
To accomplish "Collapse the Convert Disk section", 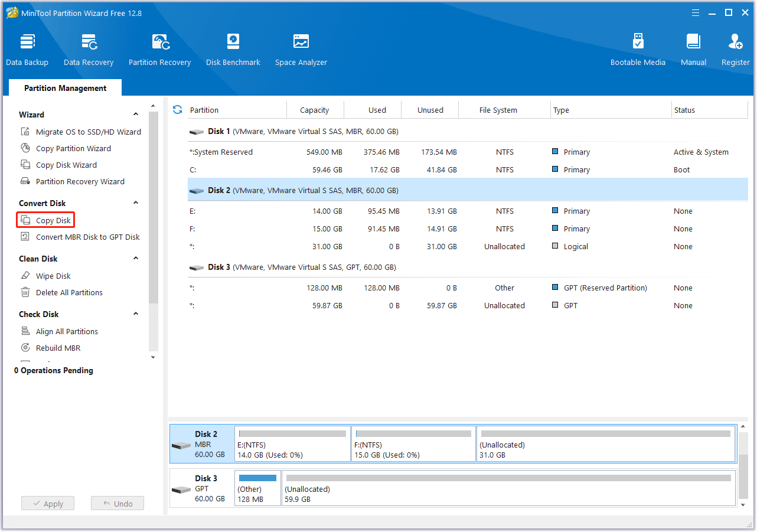I will pos(136,203).
